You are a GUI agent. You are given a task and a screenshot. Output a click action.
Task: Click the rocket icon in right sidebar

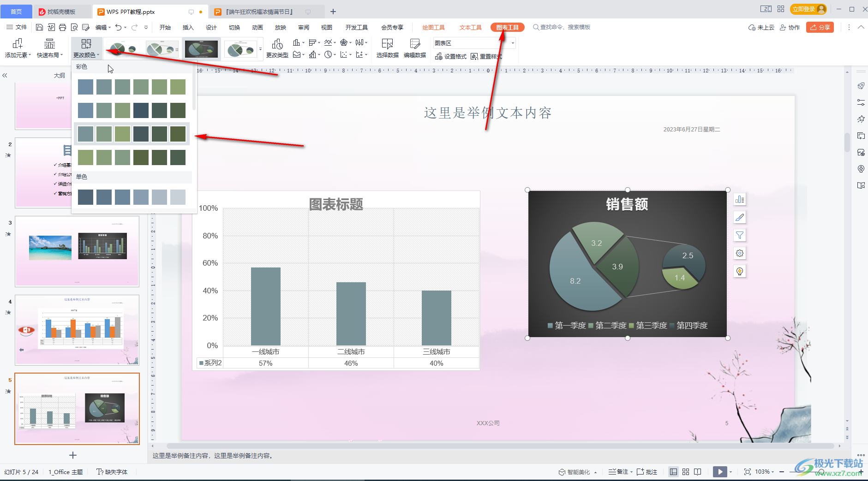point(861,86)
